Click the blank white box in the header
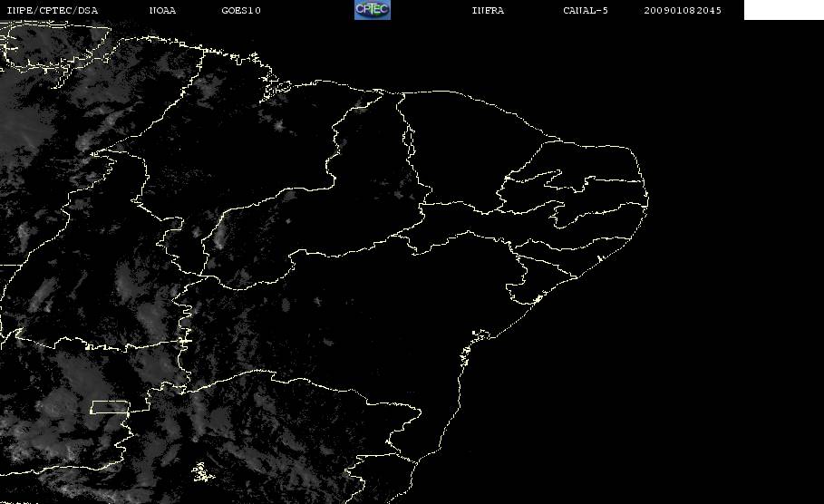This screenshot has height=504, width=824. [x=783, y=10]
